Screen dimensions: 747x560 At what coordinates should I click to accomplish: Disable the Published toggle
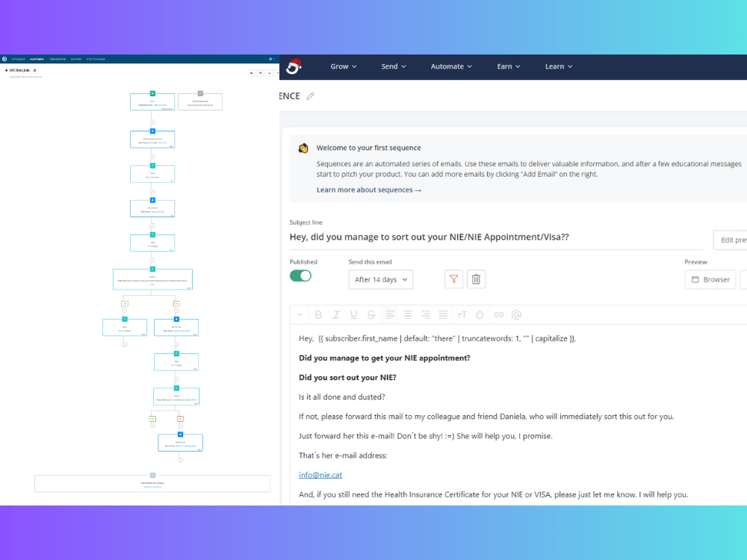pos(300,276)
